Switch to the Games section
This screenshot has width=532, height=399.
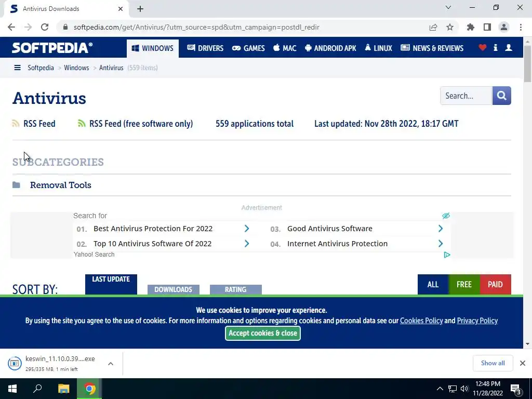pyautogui.click(x=248, y=48)
